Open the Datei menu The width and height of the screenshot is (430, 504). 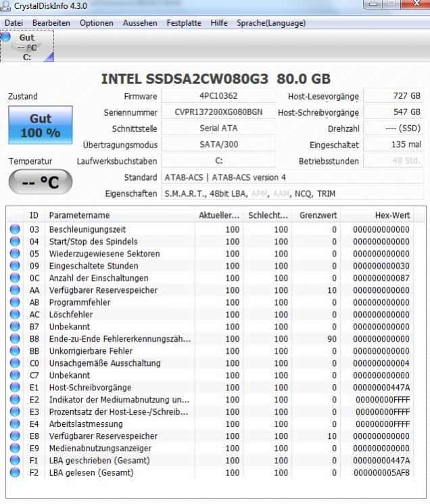click(x=14, y=23)
